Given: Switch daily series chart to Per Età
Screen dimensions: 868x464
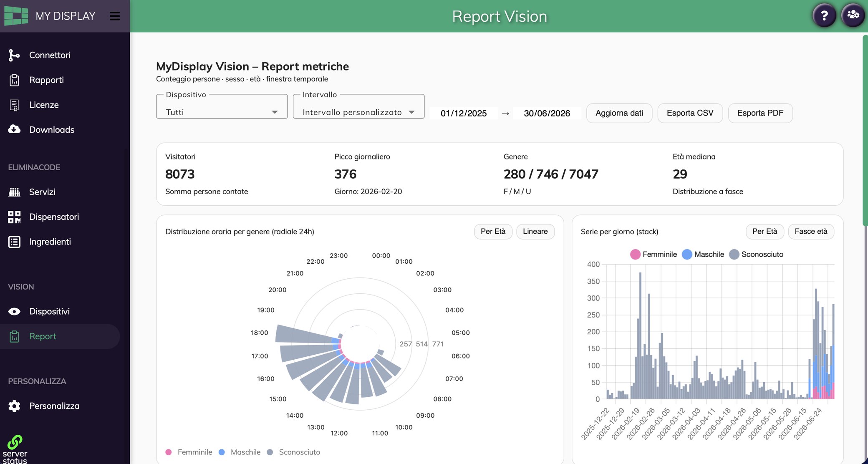Looking at the screenshot, I should 765,232.
